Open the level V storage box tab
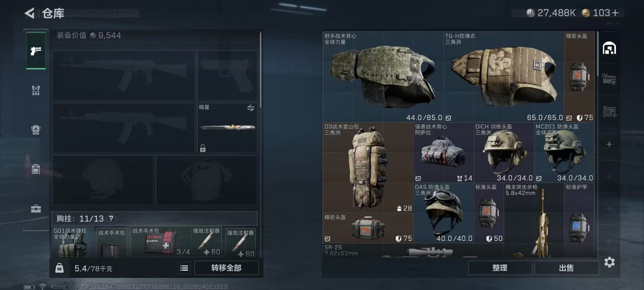This screenshot has width=644, height=290. [x=609, y=111]
